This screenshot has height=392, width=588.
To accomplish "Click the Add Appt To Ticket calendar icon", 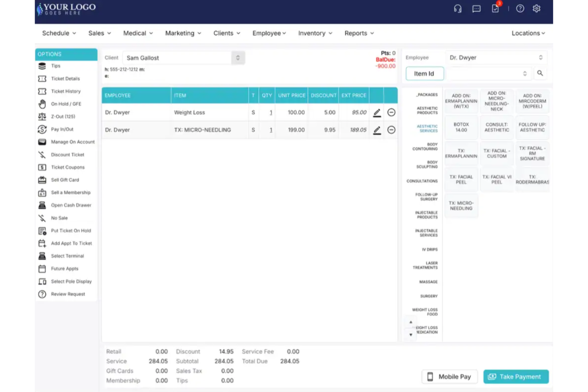I will 42,243.
